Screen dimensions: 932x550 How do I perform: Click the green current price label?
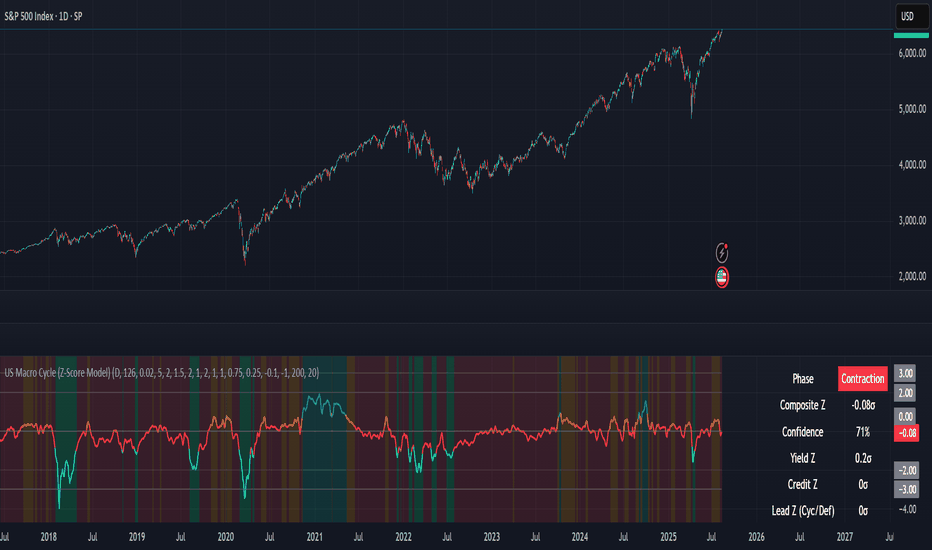pyautogui.click(x=911, y=36)
